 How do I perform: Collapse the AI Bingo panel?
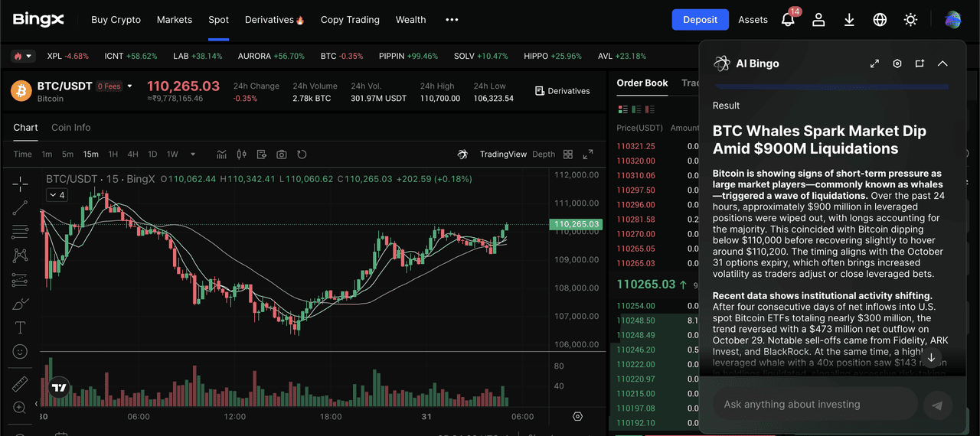942,63
